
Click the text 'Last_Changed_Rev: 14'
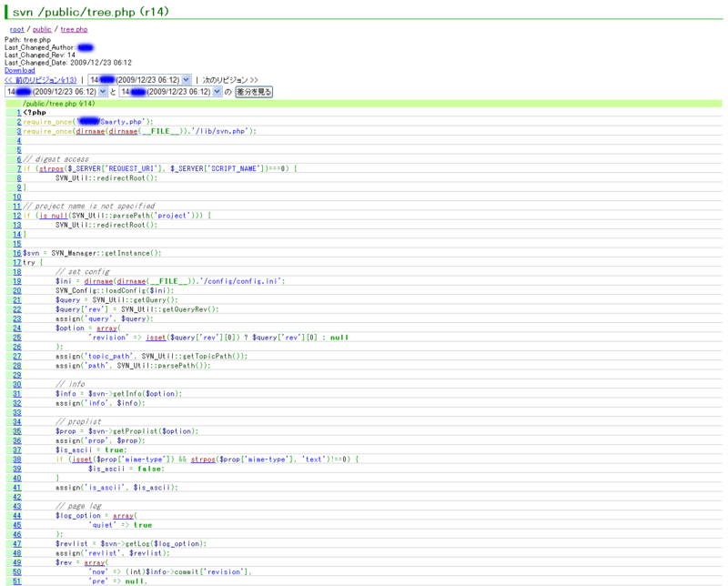click(x=40, y=55)
